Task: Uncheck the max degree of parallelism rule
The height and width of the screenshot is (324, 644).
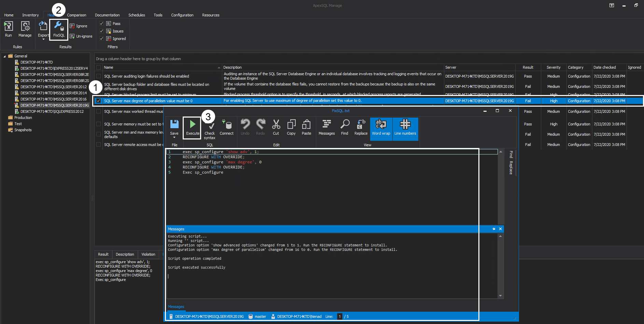Action: 98,101
